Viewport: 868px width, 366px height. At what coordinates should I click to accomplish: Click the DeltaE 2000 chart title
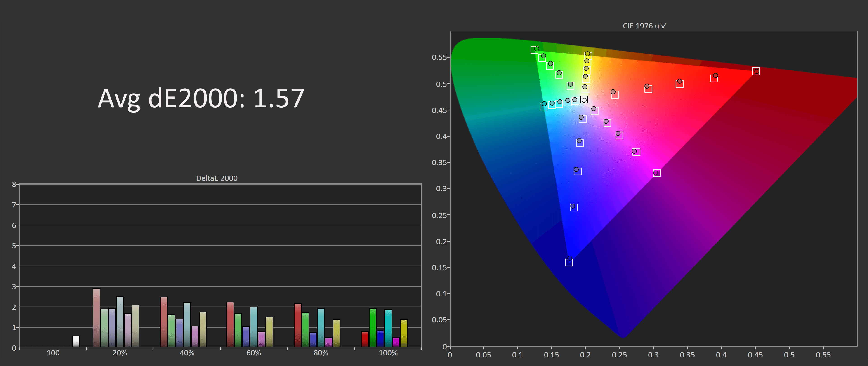(x=217, y=178)
